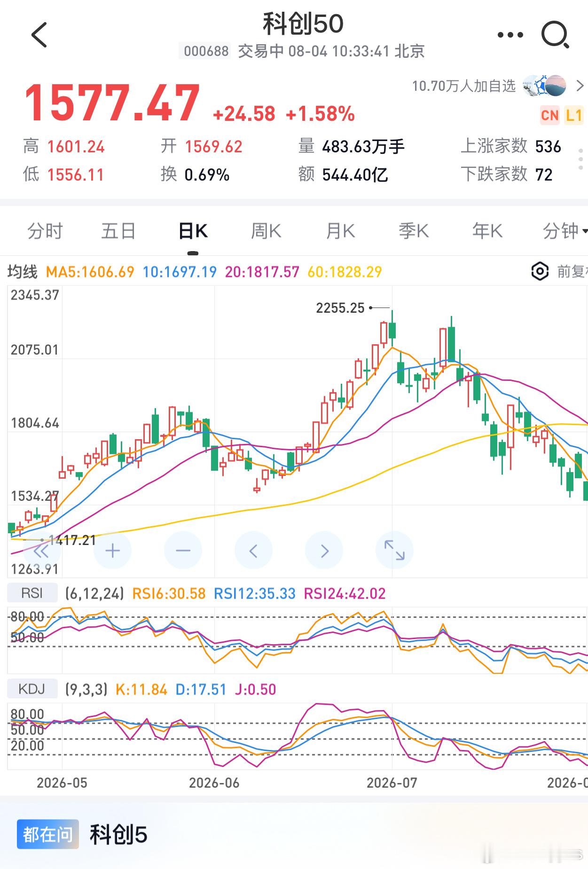Toggle the RSI indicator label

[32, 593]
